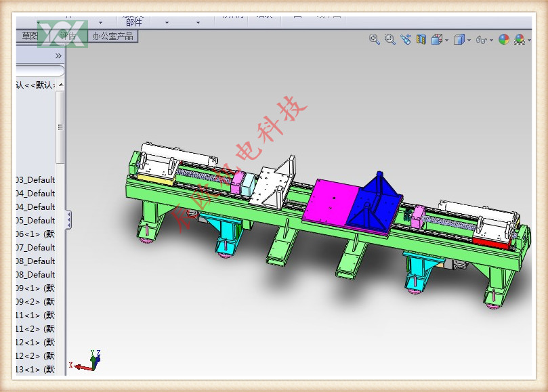This screenshot has width=548, height=392.
Task: Select the 07_Default tree item
Action: pos(36,248)
